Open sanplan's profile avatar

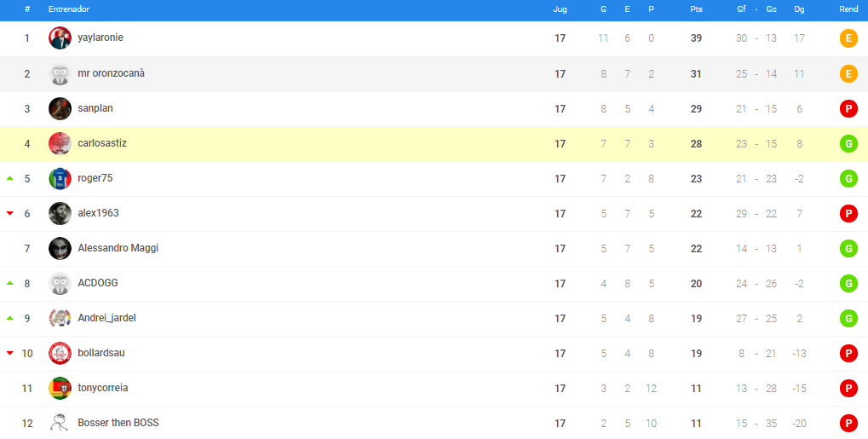pyautogui.click(x=60, y=108)
